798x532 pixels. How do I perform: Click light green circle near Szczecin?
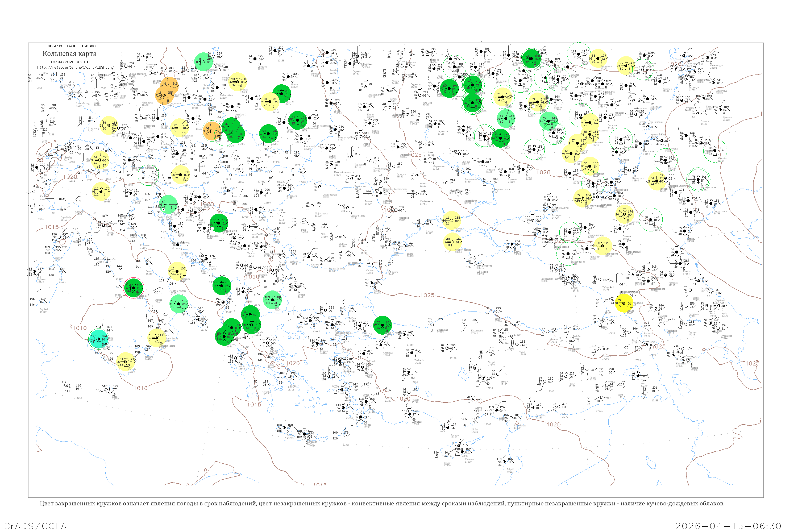coord(203,62)
